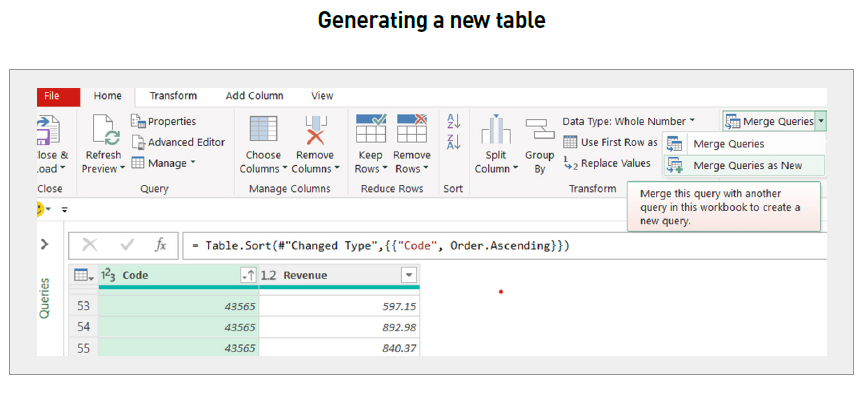
Task: Select Merge Queries from the dropdown menu
Action: pyautogui.click(x=743, y=144)
